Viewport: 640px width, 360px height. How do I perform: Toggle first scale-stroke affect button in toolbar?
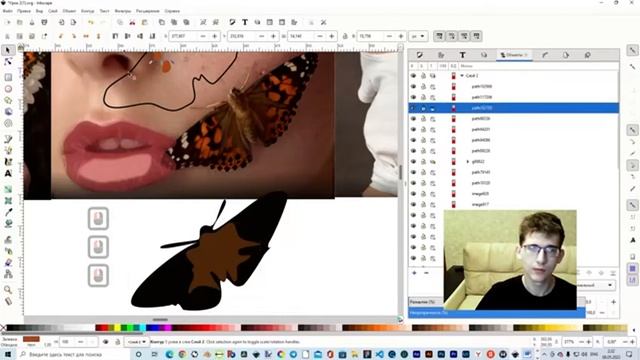click(439, 36)
